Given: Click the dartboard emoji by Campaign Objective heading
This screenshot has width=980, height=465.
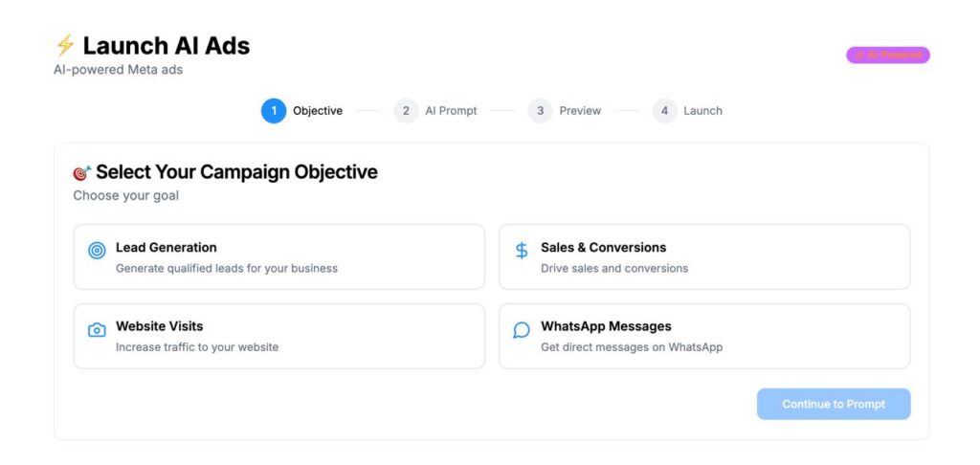Looking at the screenshot, I should (x=82, y=172).
